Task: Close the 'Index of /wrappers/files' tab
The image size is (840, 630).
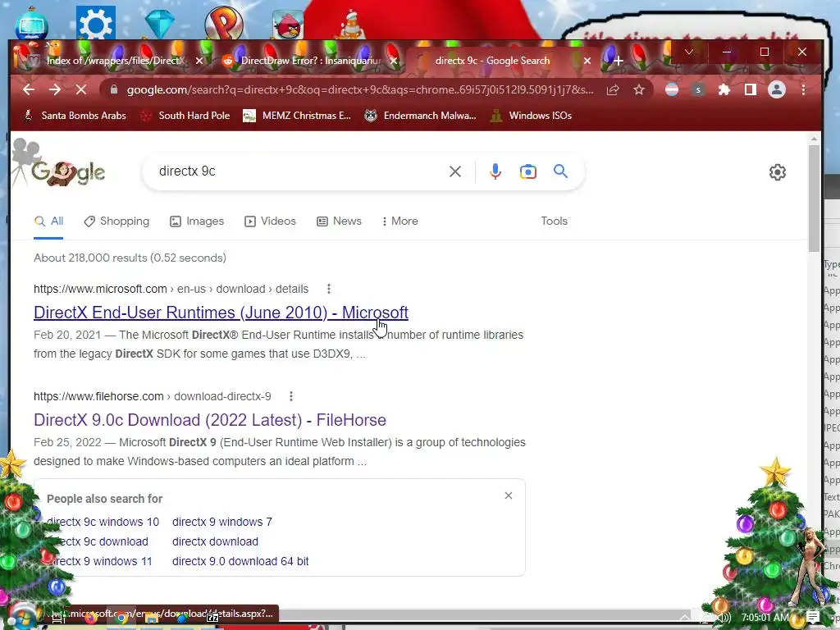Action: click(x=199, y=61)
